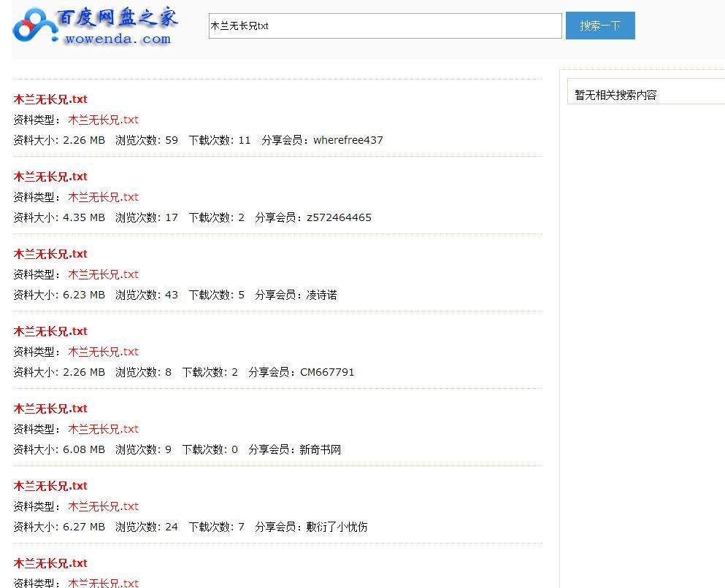Open the 6.08 MB result shared by 新奇书网
The width and height of the screenshot is (725, 588).
(50, 409)
